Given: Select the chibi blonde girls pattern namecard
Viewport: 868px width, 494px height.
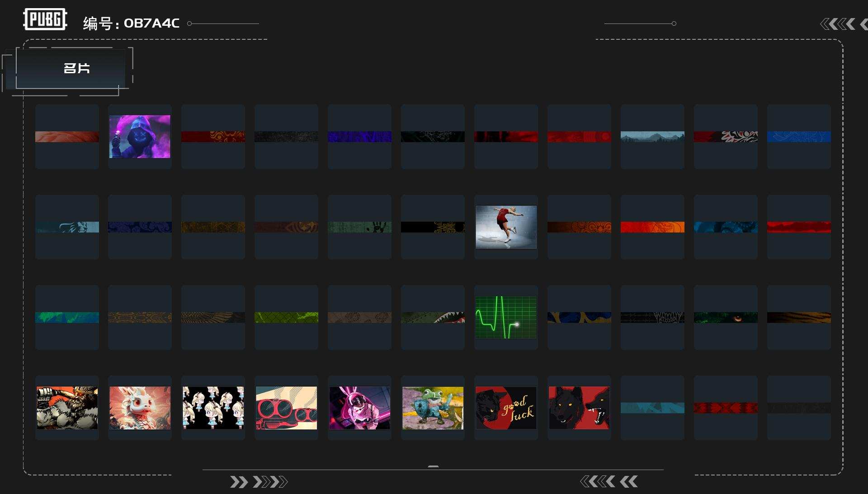Looking at the screenshot, I should (x=213, y=408).
